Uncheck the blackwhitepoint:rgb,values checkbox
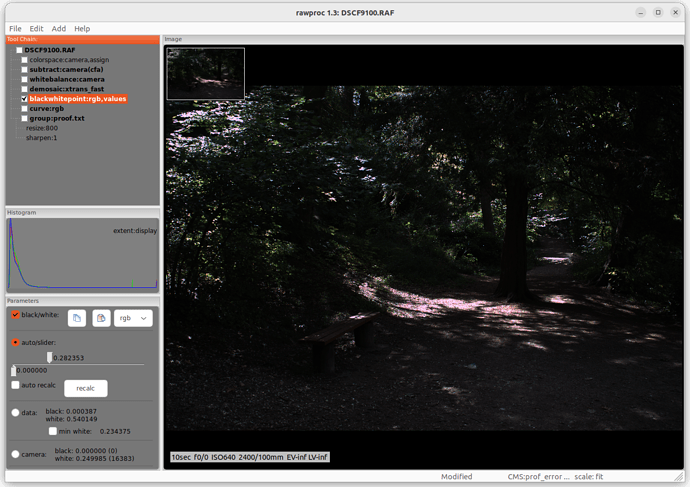The height and width of the screenshot is (487, 690). coord(24,99)
